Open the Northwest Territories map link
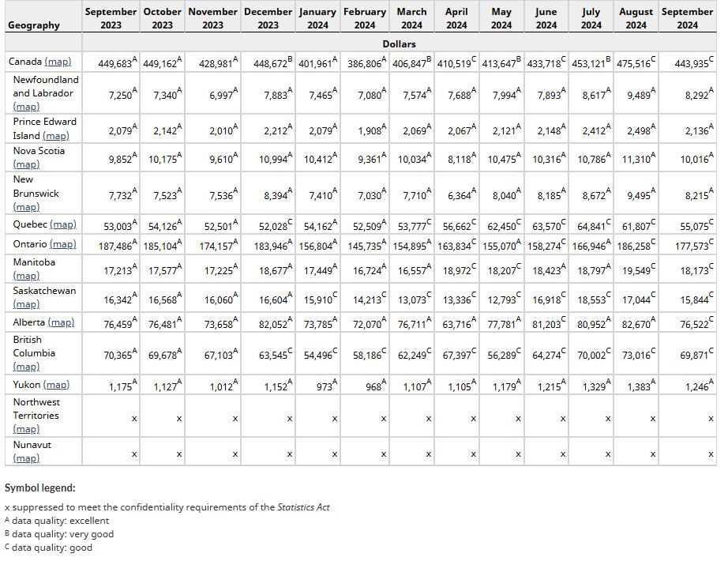The width and height of the screenshot is (728, 561). (26, 429)
